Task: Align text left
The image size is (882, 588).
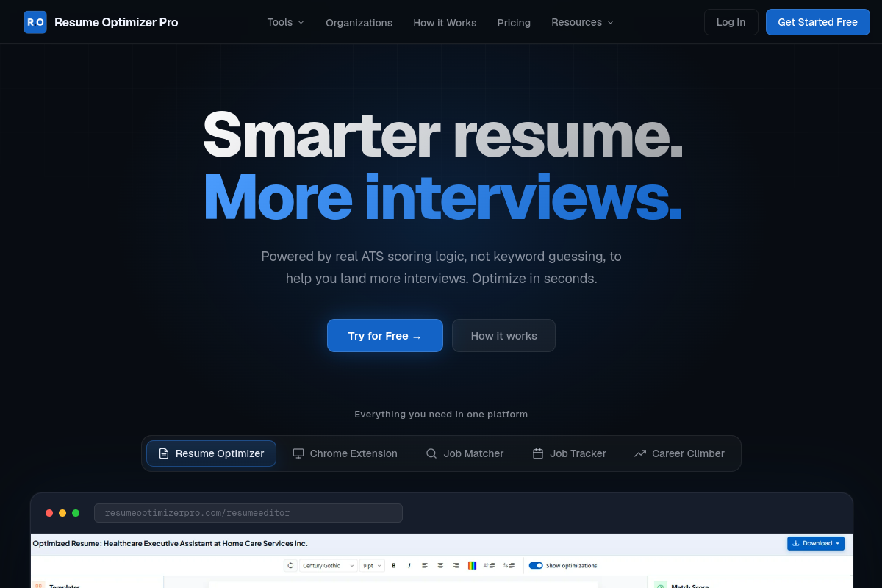Action: click(x=425, y=565)
